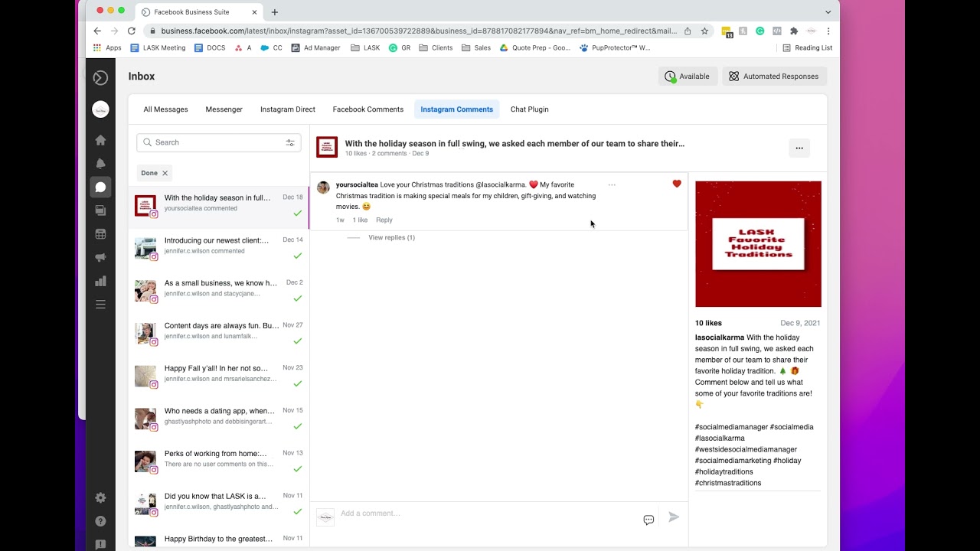Image resolution: width=980 pixels, height=551 pixels.
Task: Click the browser Reload button
Action: pyautogui.click(x=132, y=31)
